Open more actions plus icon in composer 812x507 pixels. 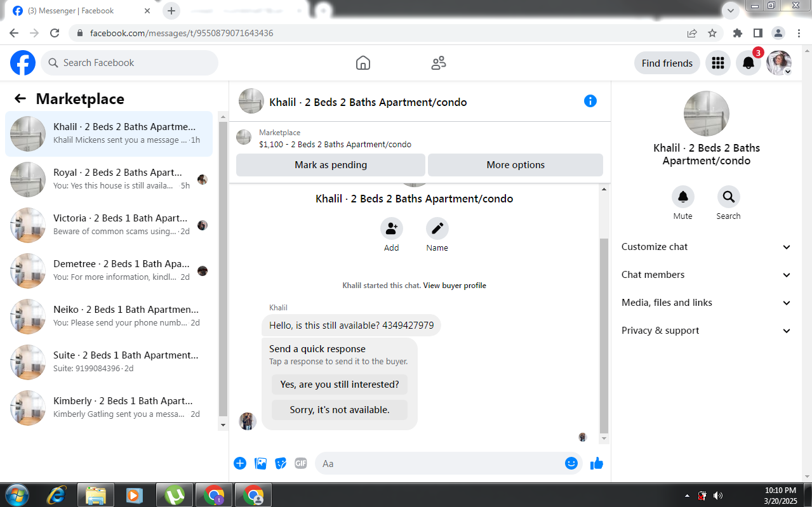pos(240,463)
